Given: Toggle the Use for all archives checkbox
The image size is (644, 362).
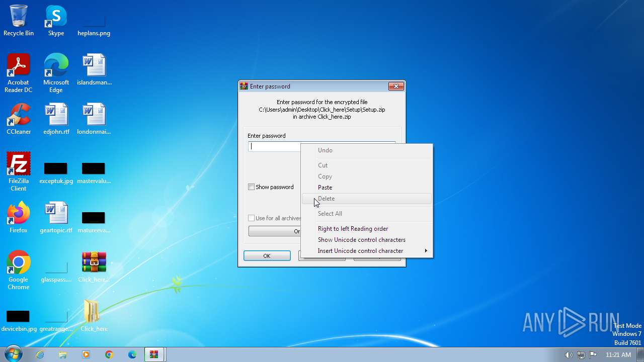Looking at the screenshot, I should 252,218.
